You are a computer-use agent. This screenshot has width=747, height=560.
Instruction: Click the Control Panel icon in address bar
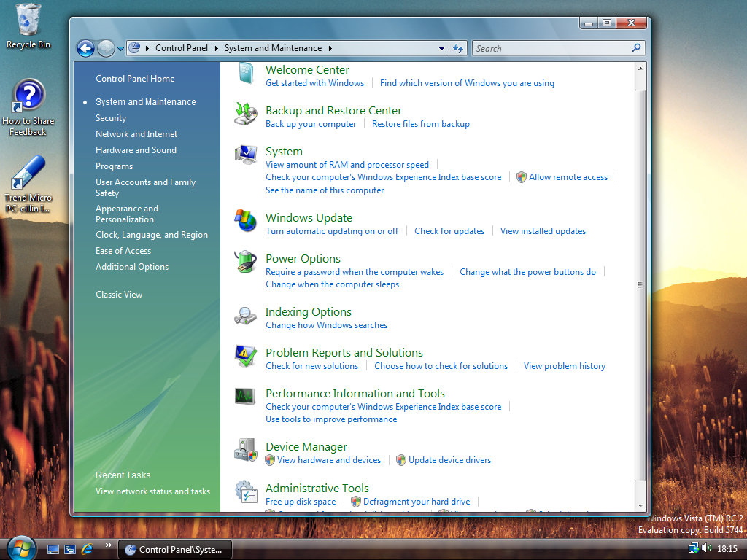(x=135, y=47)
